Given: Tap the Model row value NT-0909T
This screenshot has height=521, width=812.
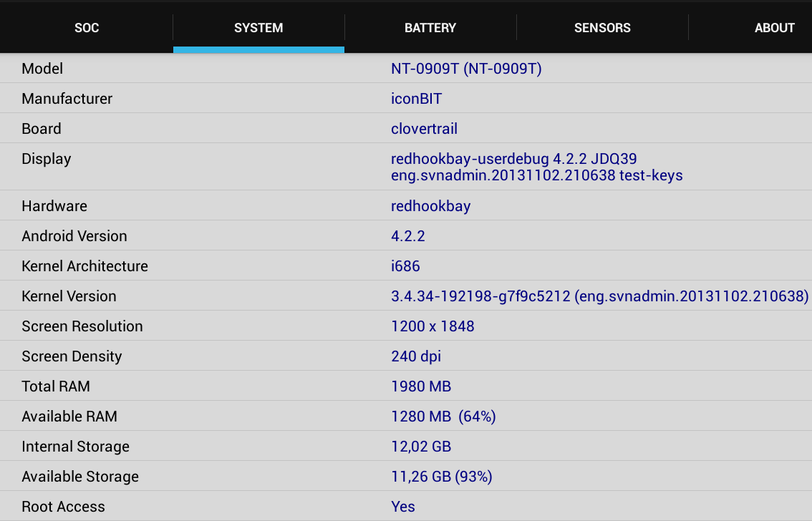Looking at the screenshot, I should tap(466, 69).
